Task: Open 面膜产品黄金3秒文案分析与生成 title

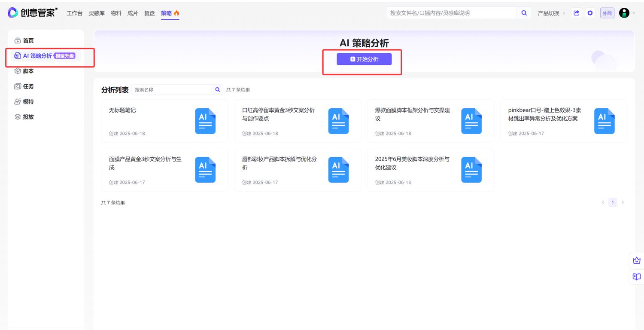Action: pyautogui.click(x=145, y=163)
